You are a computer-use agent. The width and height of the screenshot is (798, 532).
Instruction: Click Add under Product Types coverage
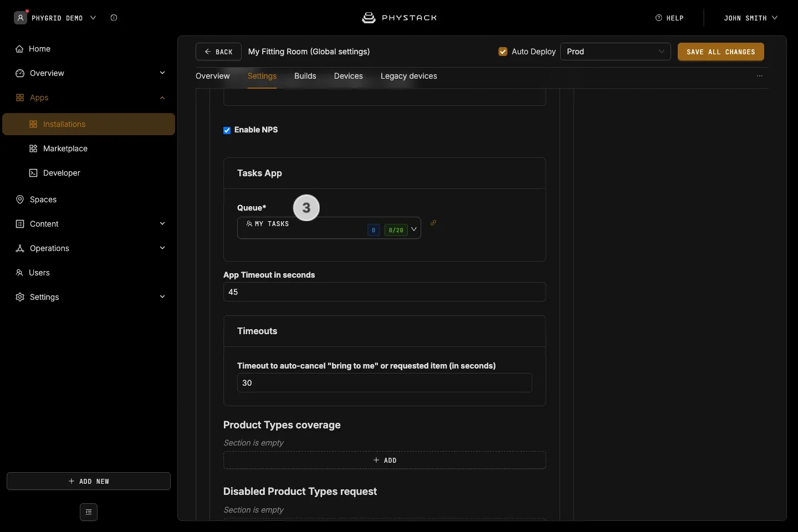click(x=385, y=460)
